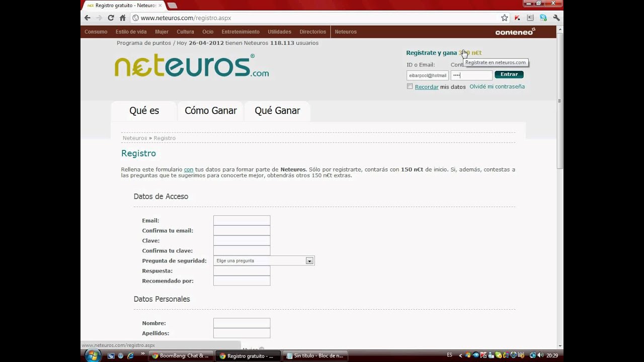644x362 pixels.
Task: Open Chrome wrench settings menu
Action: (x=556, y=18)
